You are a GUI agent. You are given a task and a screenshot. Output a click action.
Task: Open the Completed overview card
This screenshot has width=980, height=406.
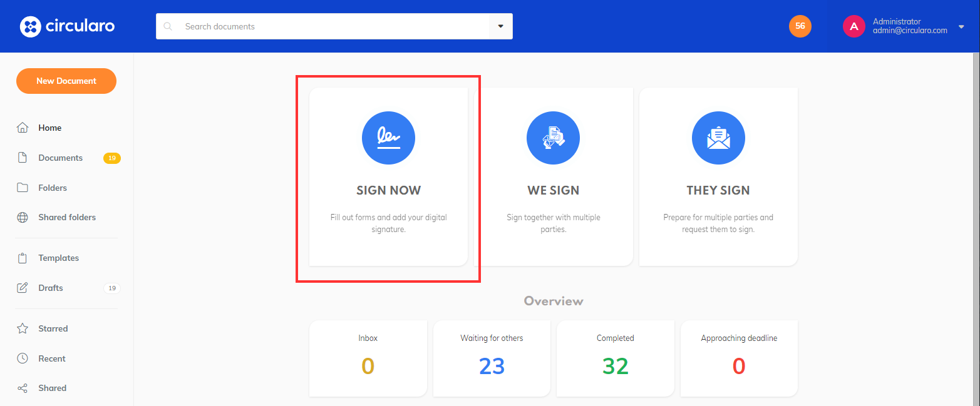coord(615,358)
